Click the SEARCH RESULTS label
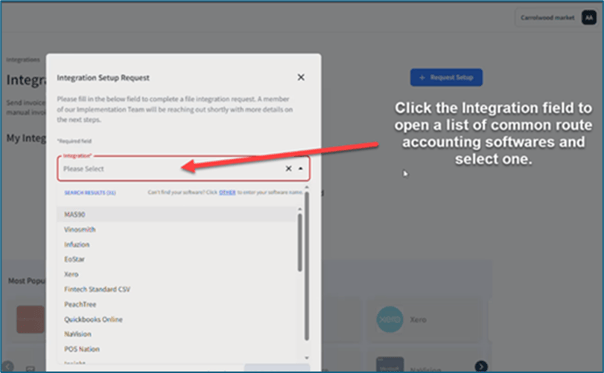 pyautogui.click(x=90, y=193)
